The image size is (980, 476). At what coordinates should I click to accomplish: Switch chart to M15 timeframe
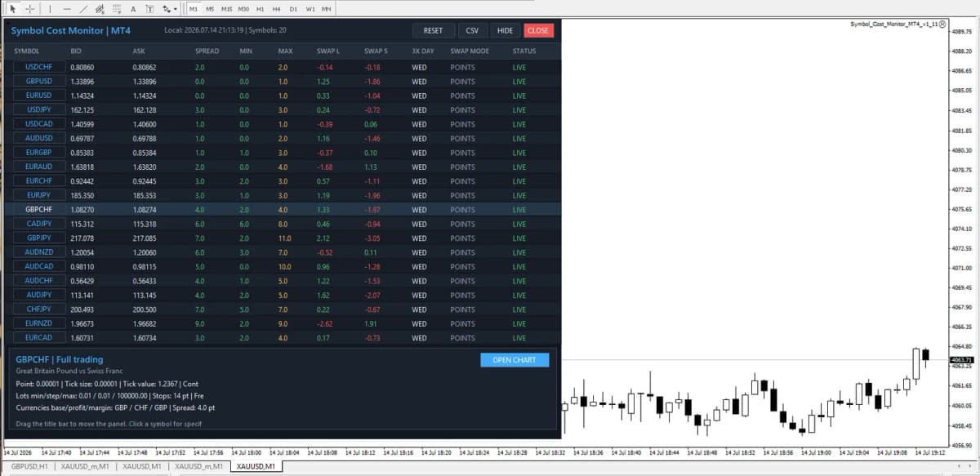pyautogui.click(x=226, y=8)
